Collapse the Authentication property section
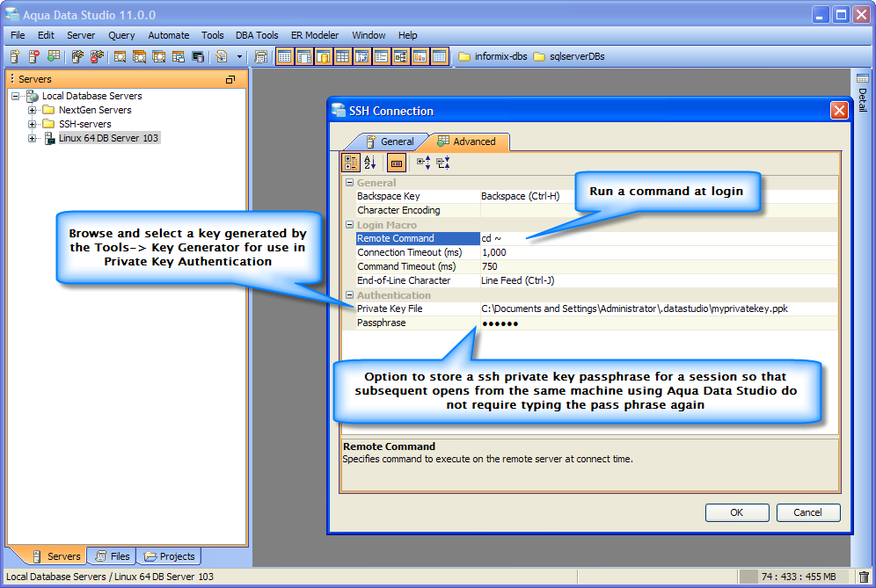This screenshot has width=876, height=588. click(x=350, y=294)
